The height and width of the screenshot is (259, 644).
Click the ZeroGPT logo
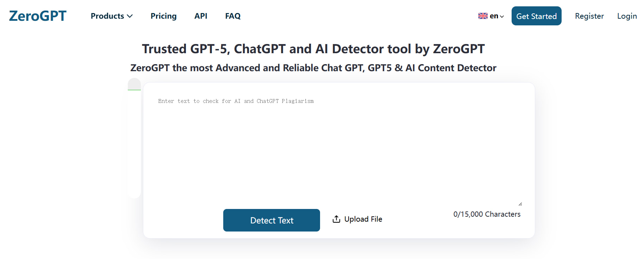tap(37, 16)
